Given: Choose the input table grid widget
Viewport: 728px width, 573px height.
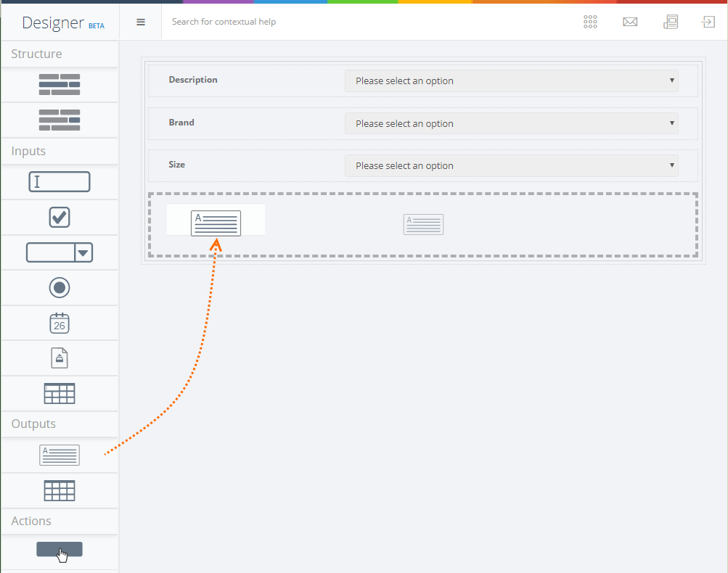Looking at the screenshot, I should 60,393.
